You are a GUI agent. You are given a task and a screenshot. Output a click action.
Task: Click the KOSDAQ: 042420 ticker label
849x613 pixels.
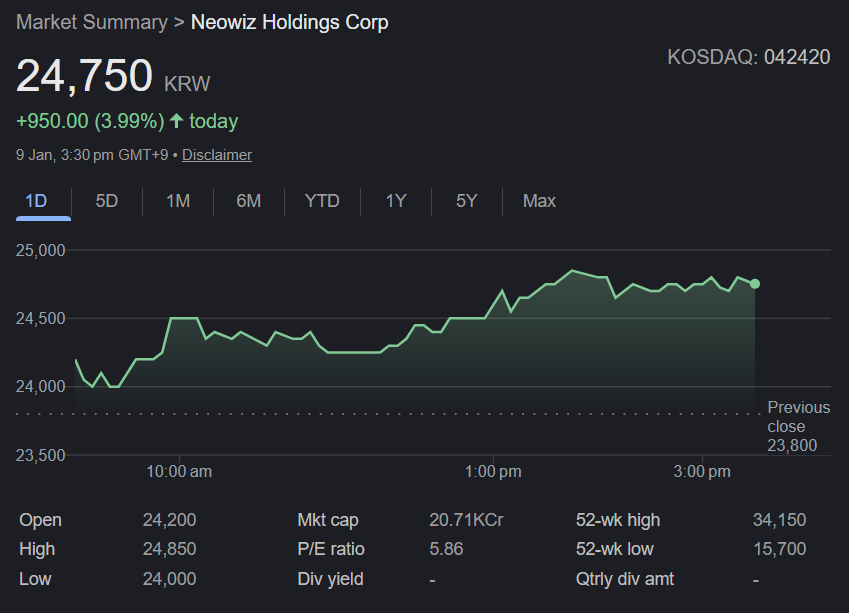click(x=749, y=57)
